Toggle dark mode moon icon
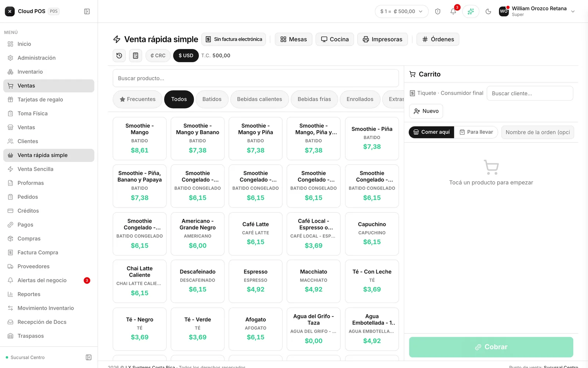The width and height of the screenshot is (588, 368). (488, 11)
